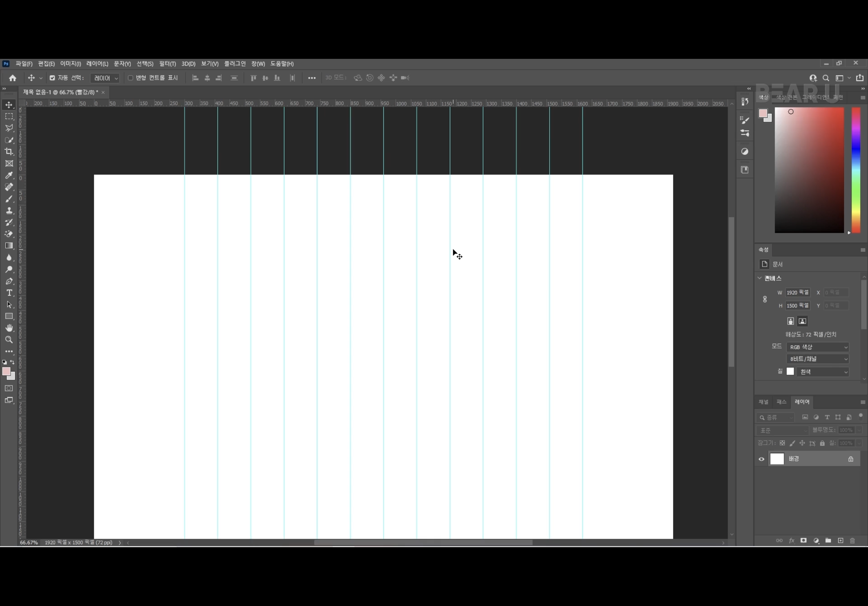
Task: Open the RGB 색상 mode dropdown
Action: [x=817, y=347]
